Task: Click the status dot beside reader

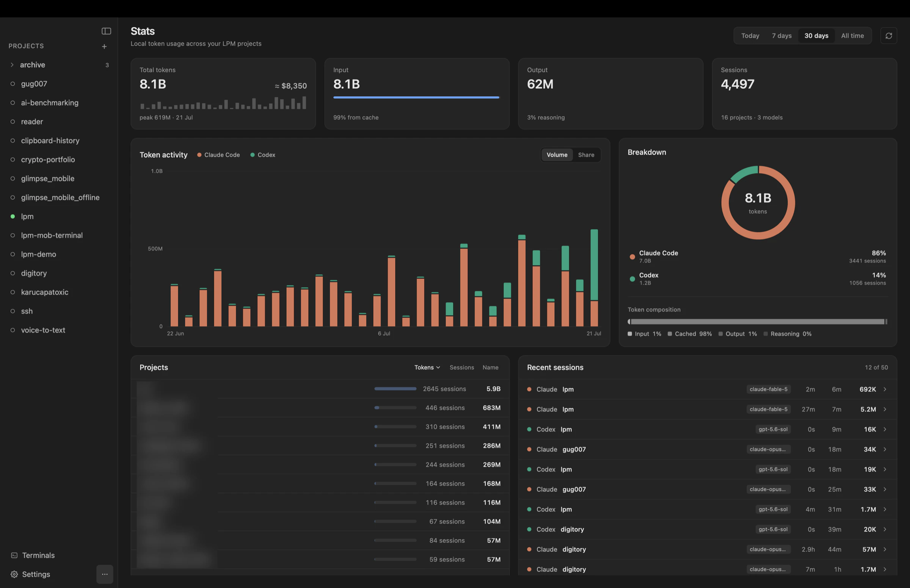Action: (x=13, y=121)
